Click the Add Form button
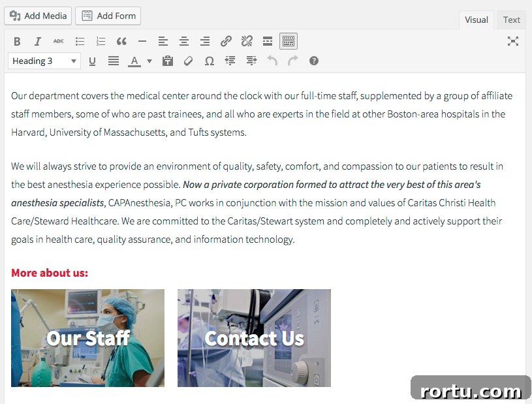Image resolution: width=532 pixels, height=404 pixels. tap(108, 16)
